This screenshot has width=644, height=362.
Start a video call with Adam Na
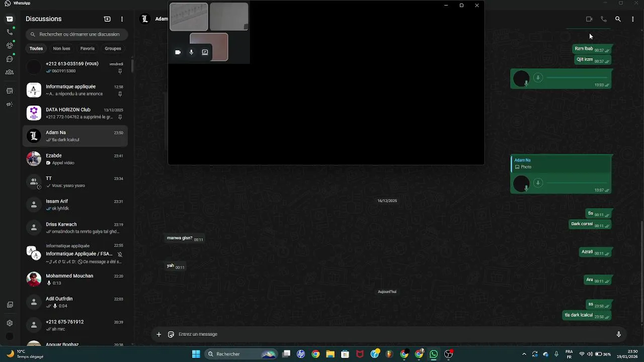pyautogui.click(x=589, y=19)
